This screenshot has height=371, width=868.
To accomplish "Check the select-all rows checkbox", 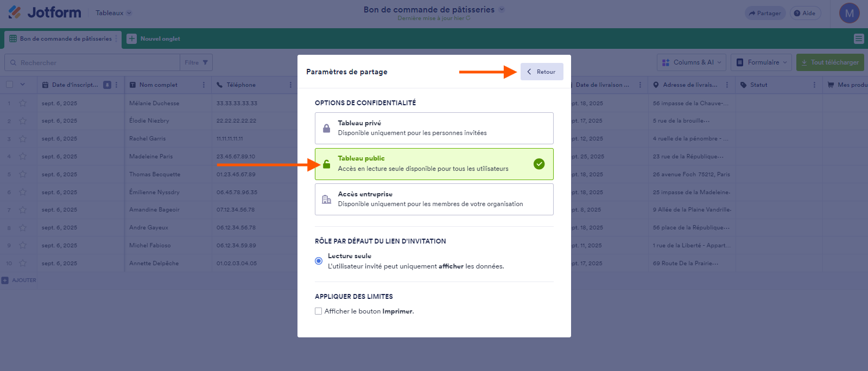I will click(10, 85).
